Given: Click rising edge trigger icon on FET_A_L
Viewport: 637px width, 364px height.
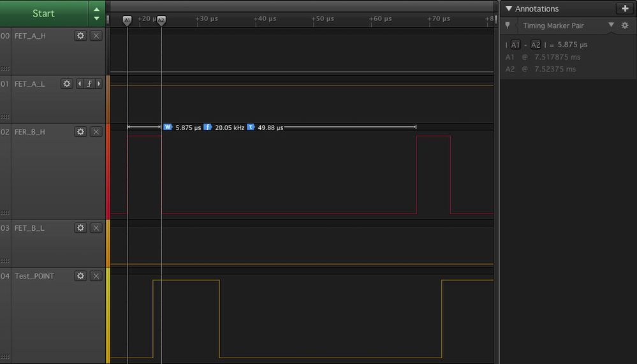Looking at the screenshot, I should pyautogui.click(x=89, y=84).
